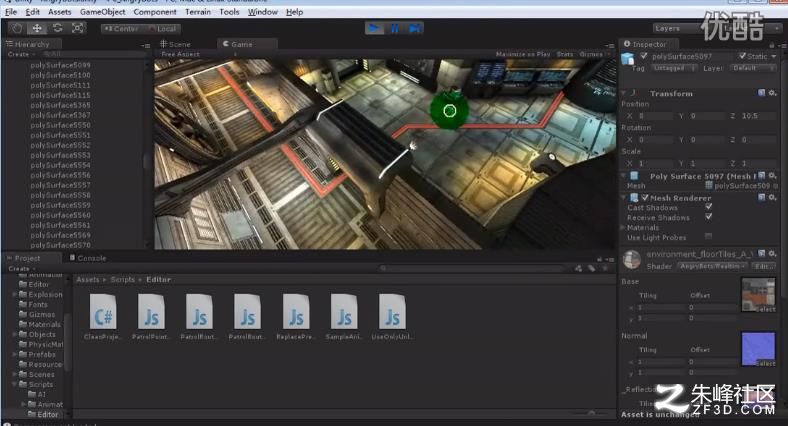Select the Normal map texture thumbnail

(x=758, y=349)
